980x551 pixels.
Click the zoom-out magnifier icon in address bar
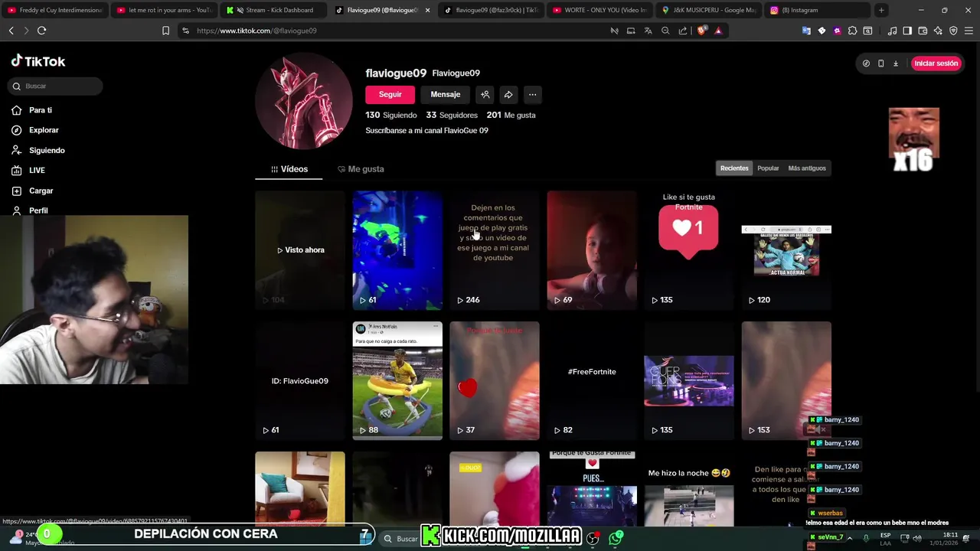point(665,31)
